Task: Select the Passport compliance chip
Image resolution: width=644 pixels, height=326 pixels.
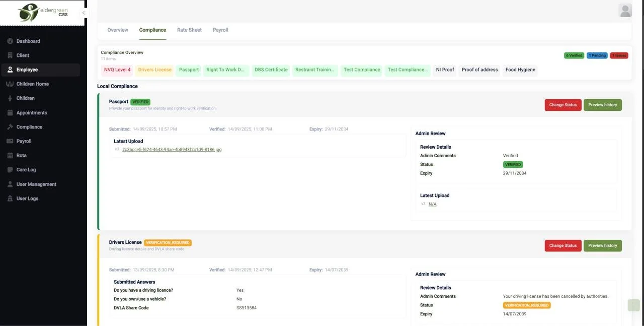Action: 189,70
